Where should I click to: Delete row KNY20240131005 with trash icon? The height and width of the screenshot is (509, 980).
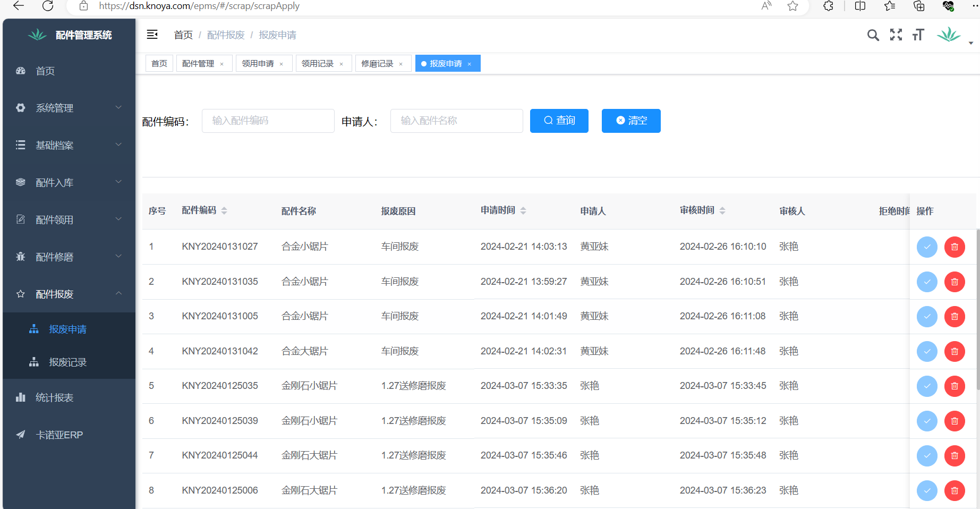click(x=955, y=316)
